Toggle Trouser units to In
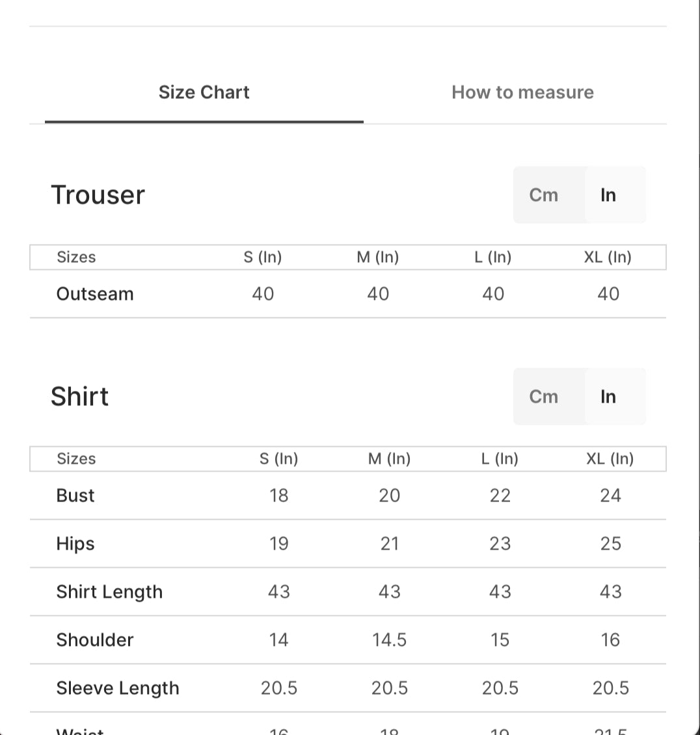Image resolution: width=700 pixels, height=735 pixels. [608, 195]
